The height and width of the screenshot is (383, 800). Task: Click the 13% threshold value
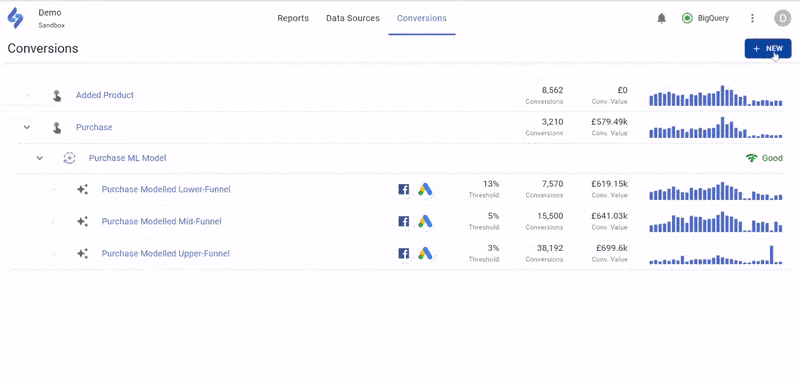[491, 184]
